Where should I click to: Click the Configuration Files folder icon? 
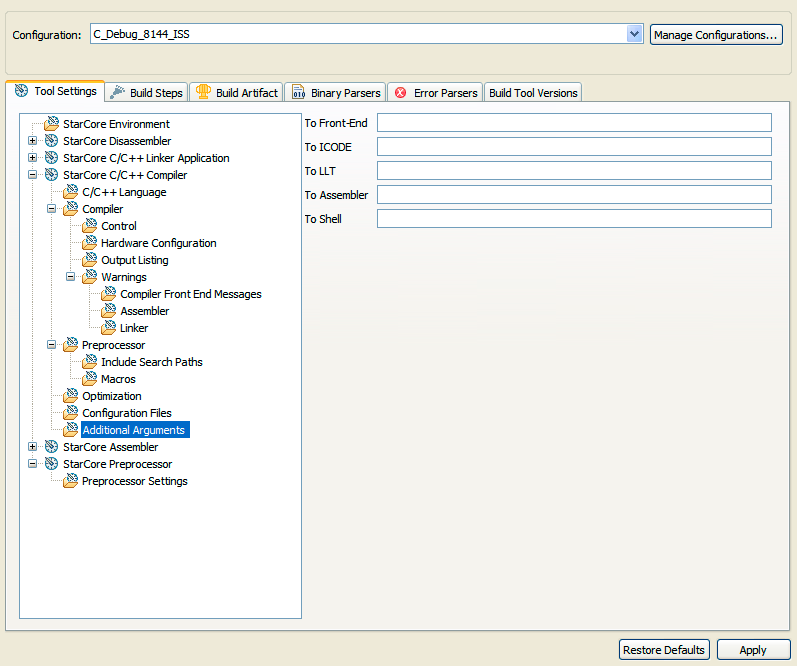(71, 413)
